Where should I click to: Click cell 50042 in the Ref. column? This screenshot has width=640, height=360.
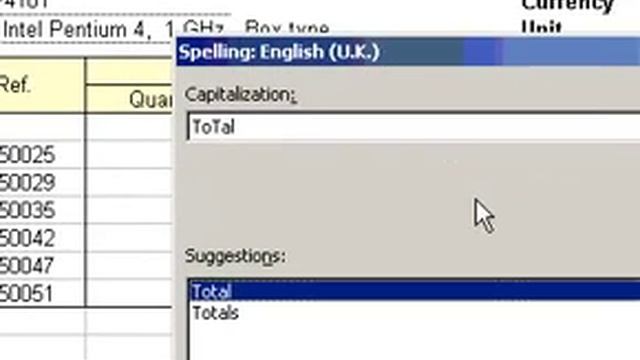42,238
